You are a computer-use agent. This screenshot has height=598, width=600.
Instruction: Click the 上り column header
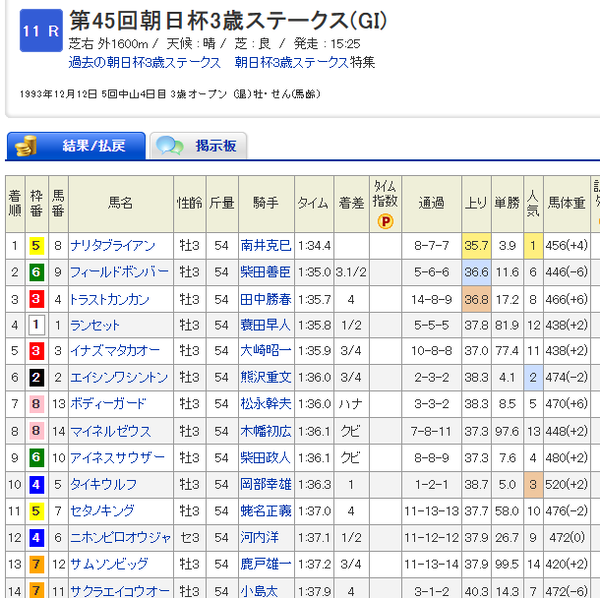coord(476,203)
